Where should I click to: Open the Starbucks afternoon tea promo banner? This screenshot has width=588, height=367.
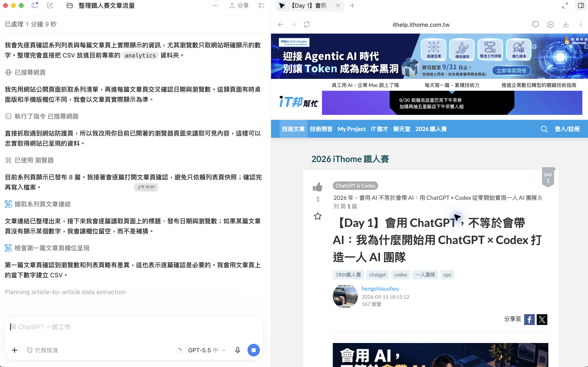pos(452,103)
